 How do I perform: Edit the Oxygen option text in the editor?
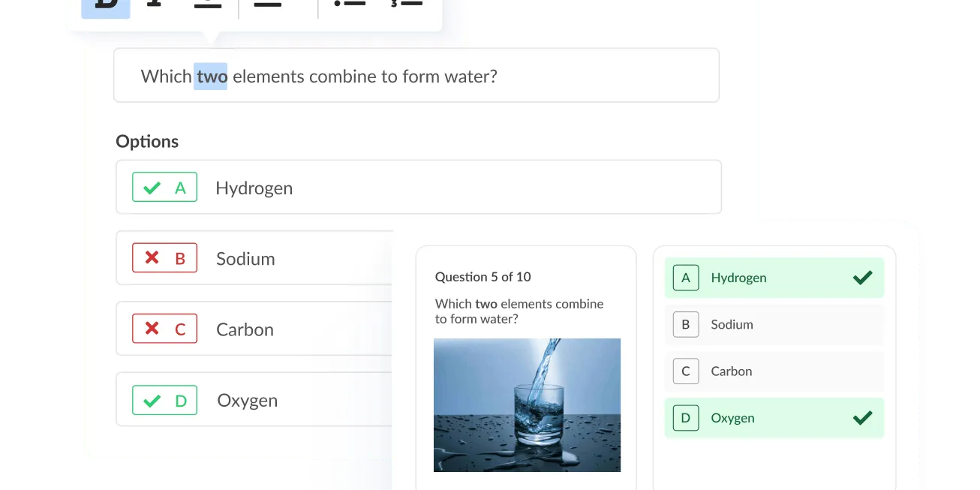pos(247,401)
